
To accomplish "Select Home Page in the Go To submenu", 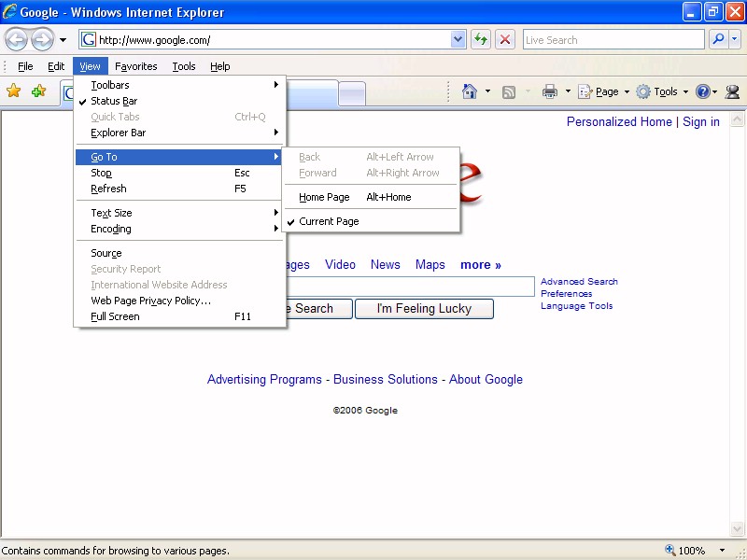I will 324,197.
